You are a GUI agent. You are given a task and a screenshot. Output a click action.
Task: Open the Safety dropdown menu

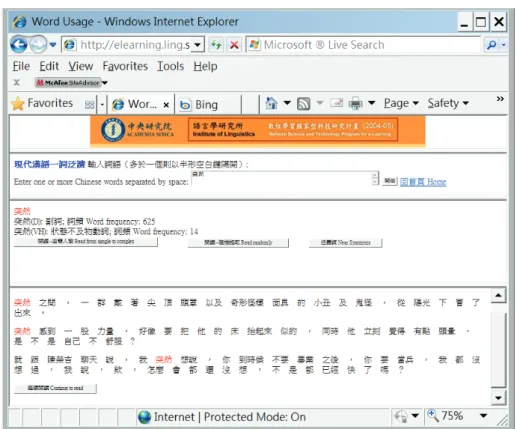point(448,103)
